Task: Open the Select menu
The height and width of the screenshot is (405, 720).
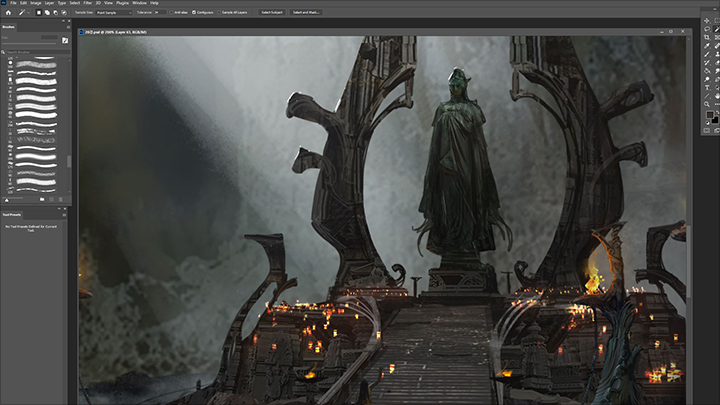Action: click(74, 3)
